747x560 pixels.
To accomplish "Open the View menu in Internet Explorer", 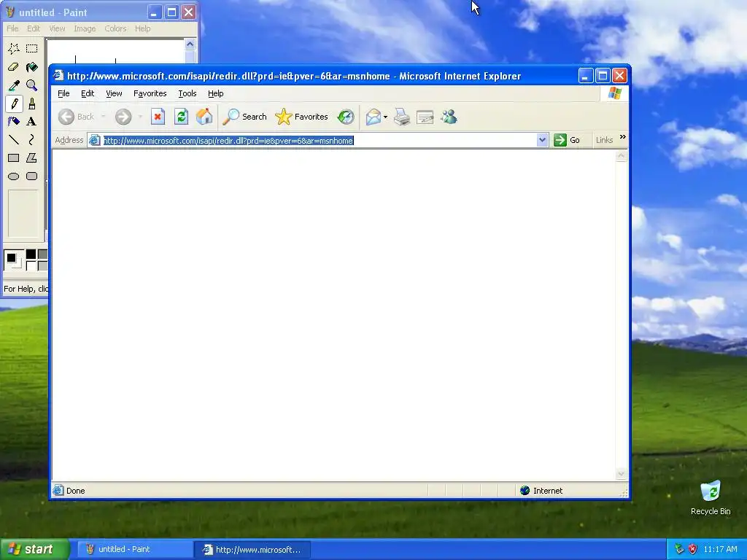I will pos(114,93).
